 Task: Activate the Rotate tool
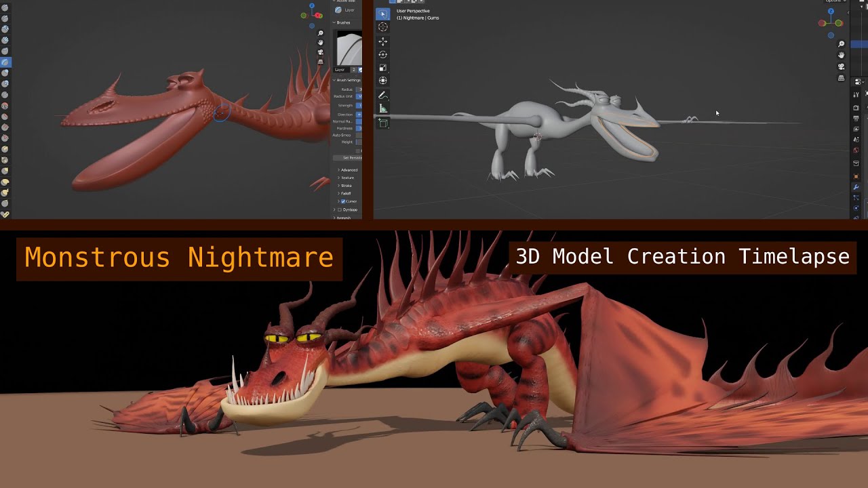[x=382, y=54]
